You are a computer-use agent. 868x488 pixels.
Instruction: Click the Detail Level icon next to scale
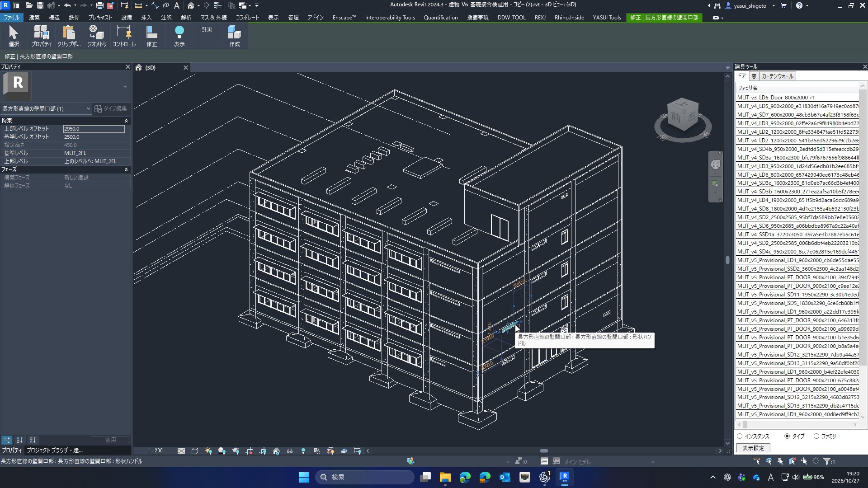pos(181,451)
